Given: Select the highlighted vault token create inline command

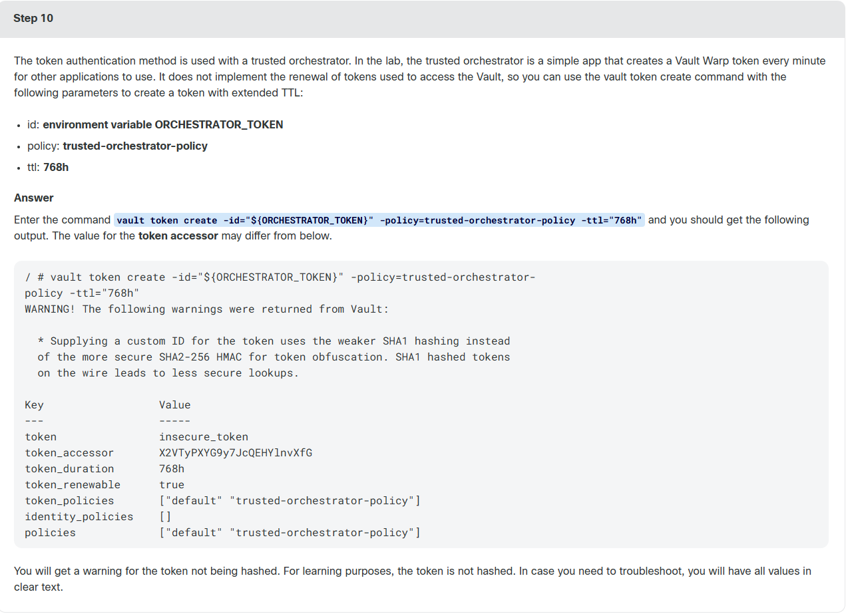Looking at the screenshot, I should (379, 220).
